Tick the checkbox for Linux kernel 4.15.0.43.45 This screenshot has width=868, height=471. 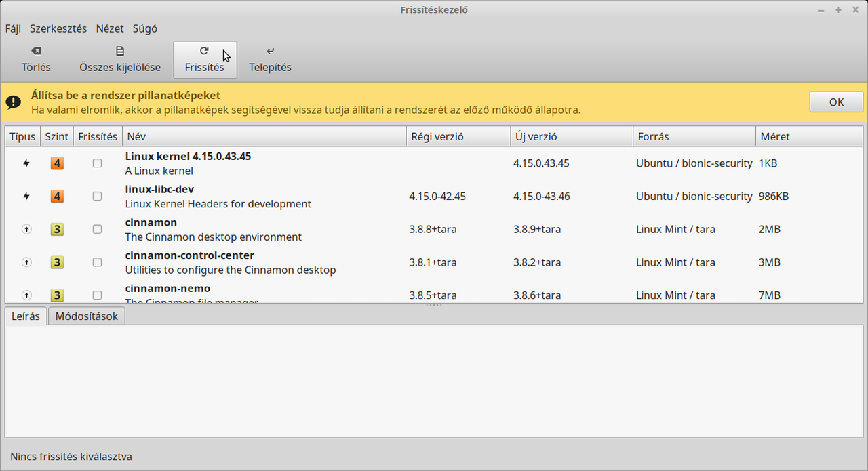point(97,163)
